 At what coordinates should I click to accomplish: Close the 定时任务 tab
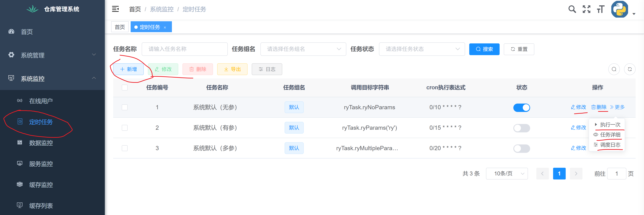point(165,27)
